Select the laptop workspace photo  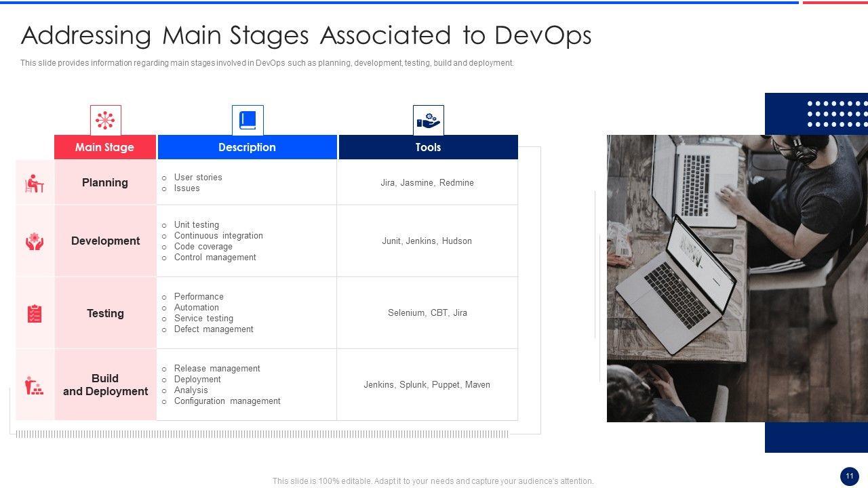point(736,278)
